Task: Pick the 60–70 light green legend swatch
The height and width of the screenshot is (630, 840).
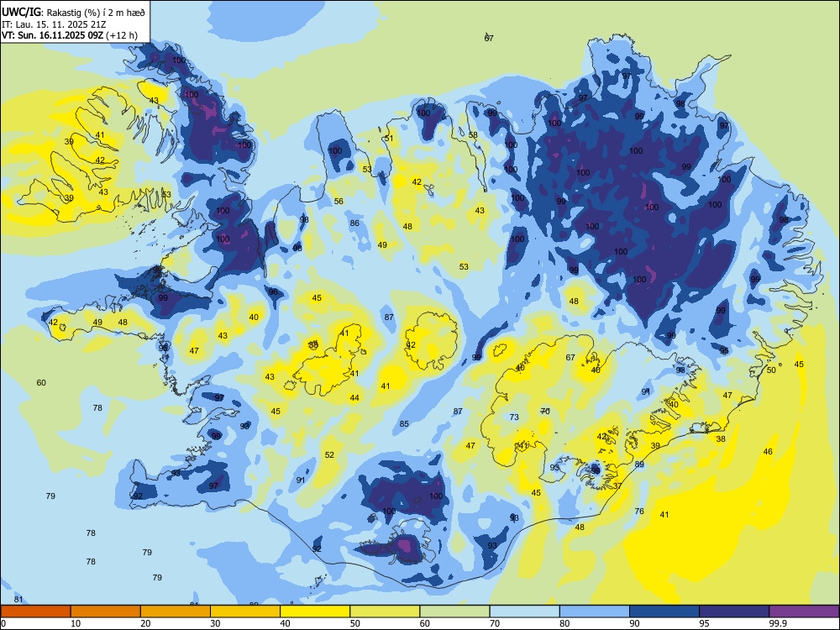Action: pos(454,612)
